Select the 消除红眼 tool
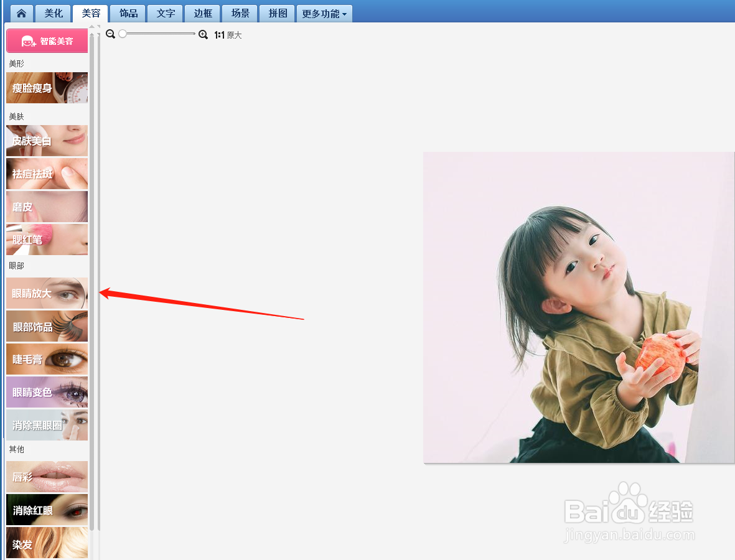The height and width of the screenshot is (560, 735). point(47,510)
